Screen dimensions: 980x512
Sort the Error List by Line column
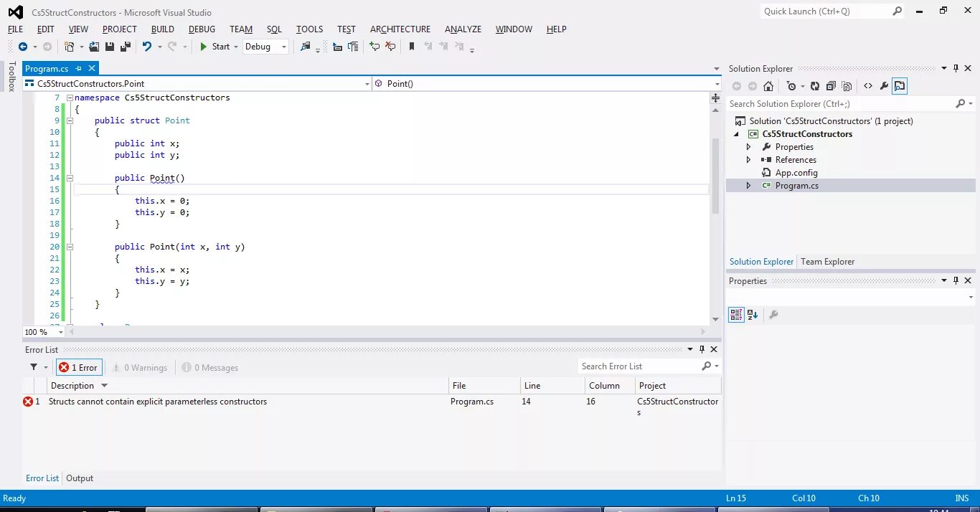[x=552, y=386]
